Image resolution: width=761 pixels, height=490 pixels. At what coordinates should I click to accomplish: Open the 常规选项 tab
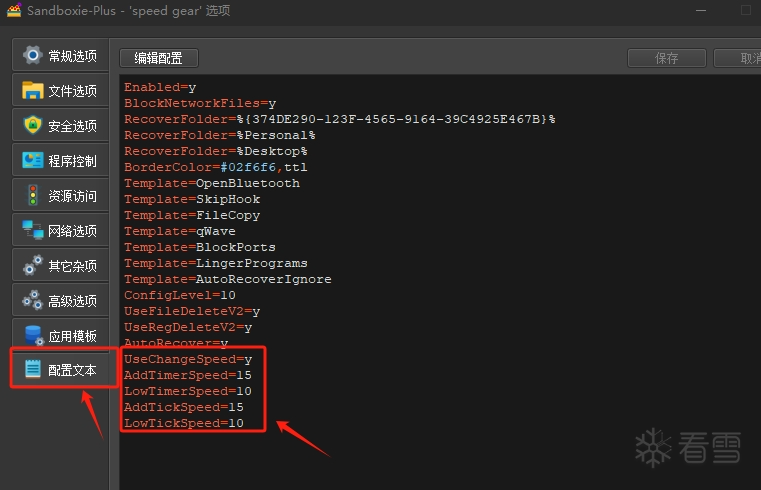60,55
